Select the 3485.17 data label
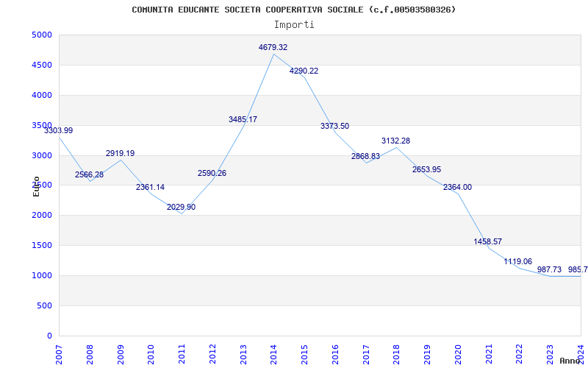 pos(243,119)
